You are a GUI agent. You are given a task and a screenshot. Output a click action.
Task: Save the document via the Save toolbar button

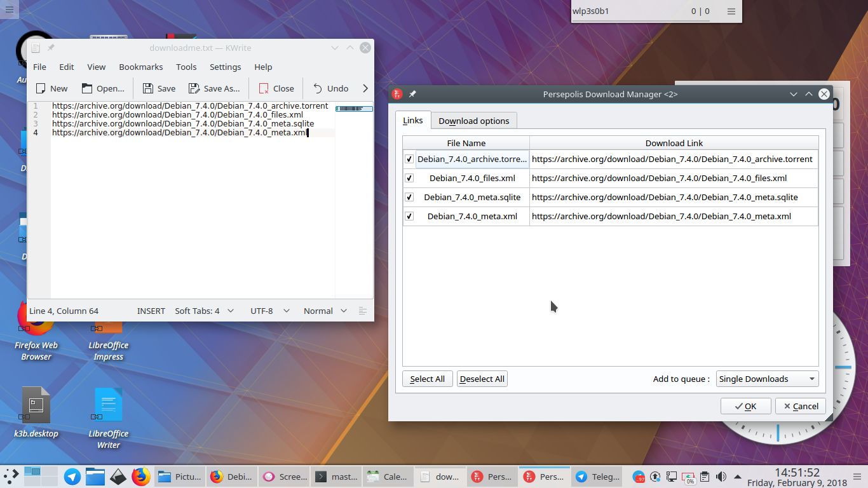pyautogui.click(x=159, y=88)
